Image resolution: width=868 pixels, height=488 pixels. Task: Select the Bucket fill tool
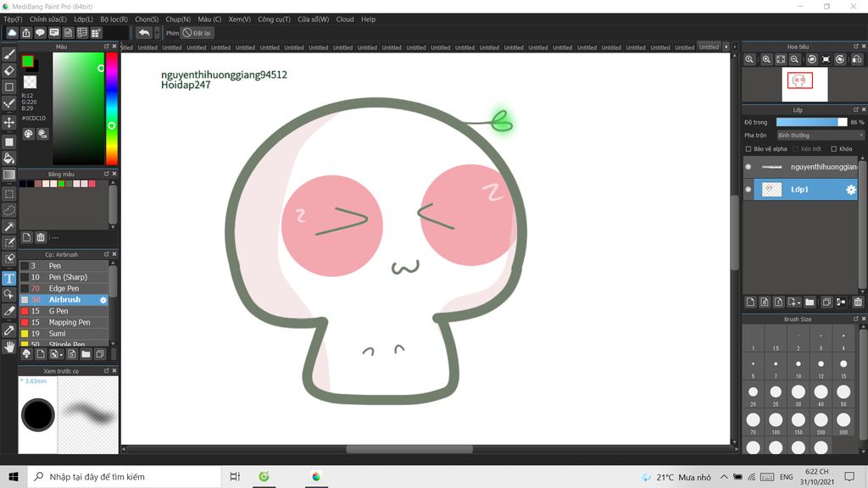click(x=8, y=158)
